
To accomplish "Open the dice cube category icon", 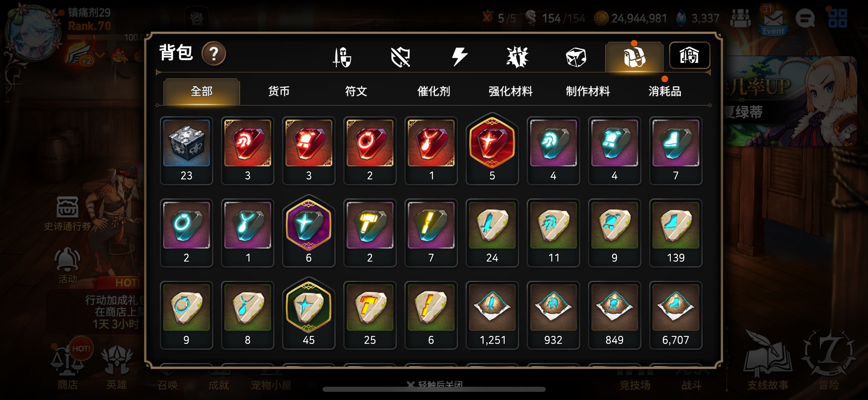I will [x=576, y=57].
